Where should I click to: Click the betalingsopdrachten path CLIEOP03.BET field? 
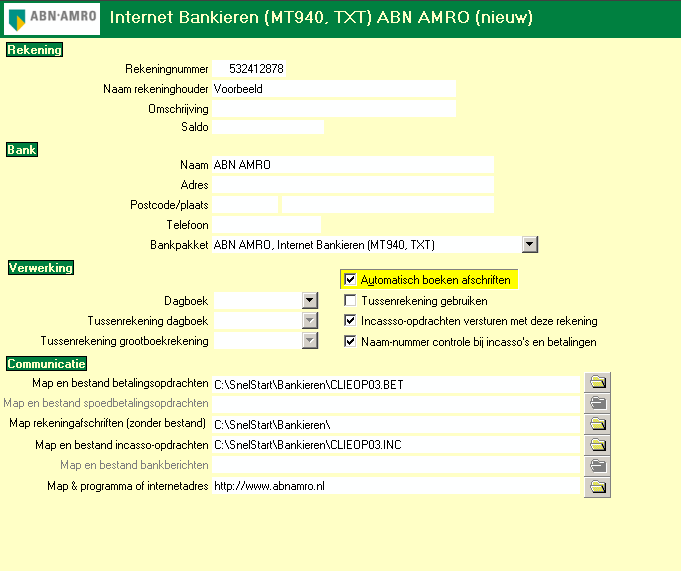pyautogui.click(x=396, y=385)
